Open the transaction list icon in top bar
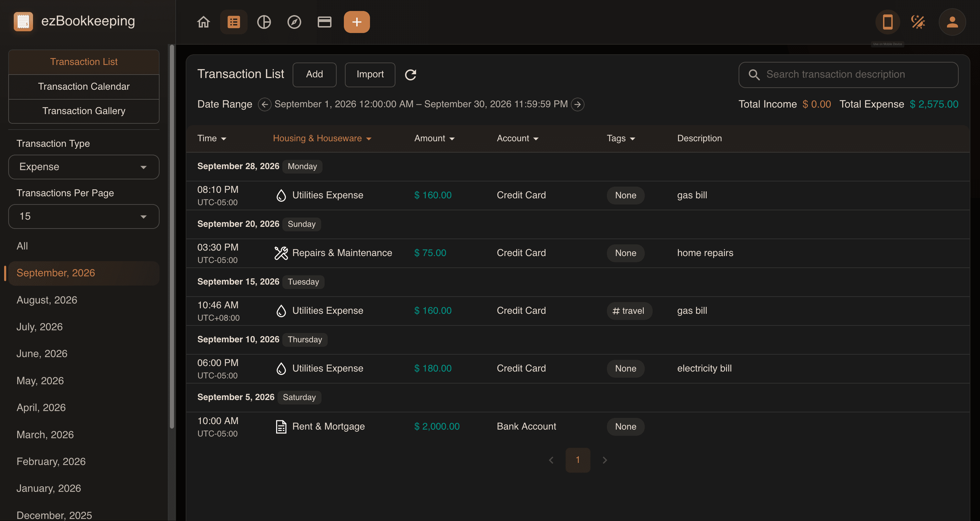The image size is (980, 521). [x=233, y=22]
